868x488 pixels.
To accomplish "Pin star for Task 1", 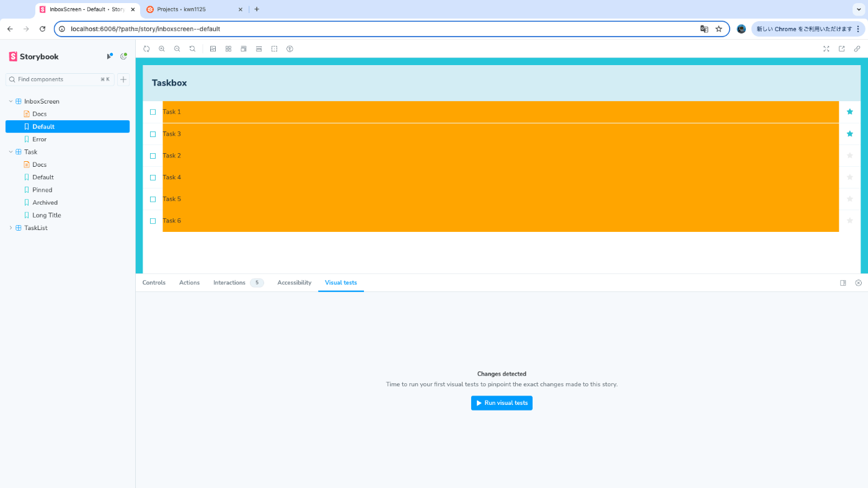I will (850, 112).
